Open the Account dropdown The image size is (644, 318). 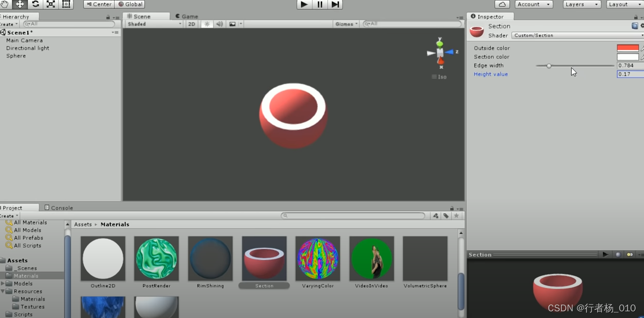533,4
